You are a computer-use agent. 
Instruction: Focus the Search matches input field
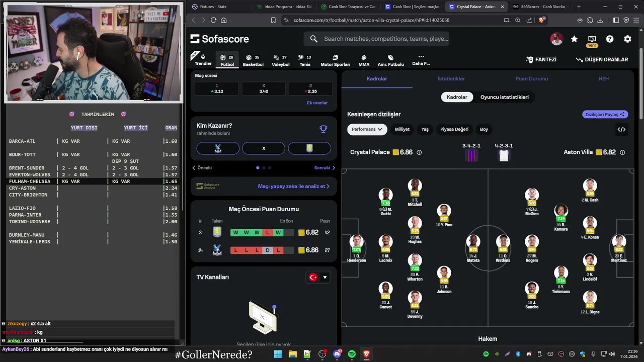coord(376,39)
